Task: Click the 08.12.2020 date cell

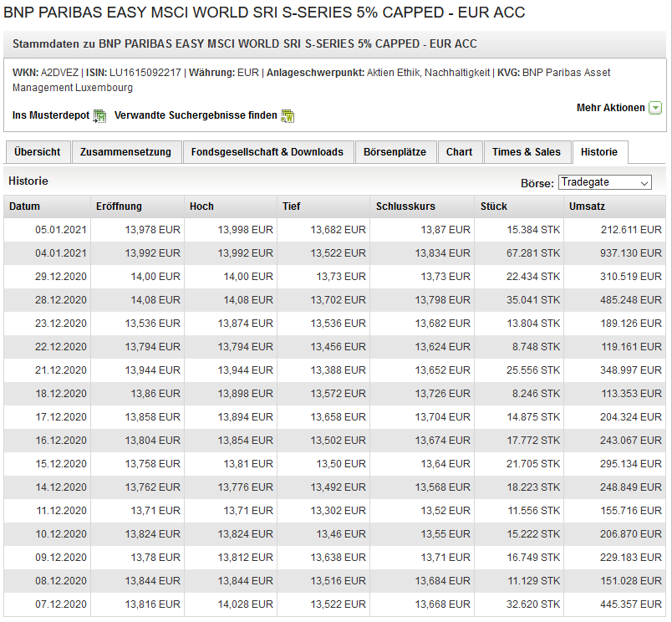Action: click(x=61, y=581)
